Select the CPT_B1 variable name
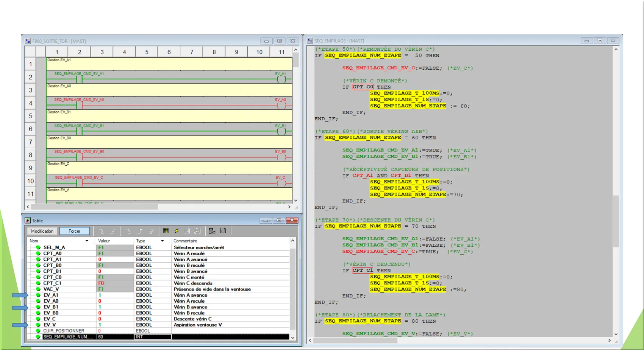 (x=52, y=271)
